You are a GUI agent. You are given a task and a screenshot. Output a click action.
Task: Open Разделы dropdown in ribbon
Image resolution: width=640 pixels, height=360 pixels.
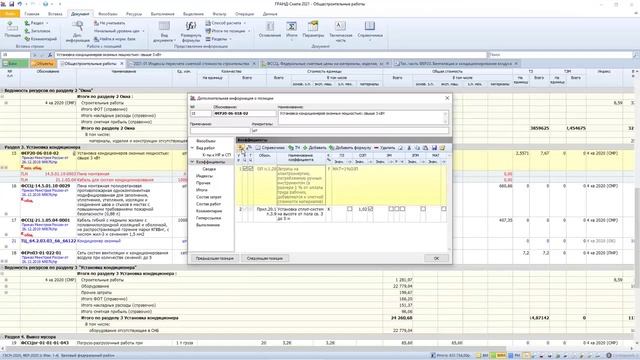pos(218,39)
